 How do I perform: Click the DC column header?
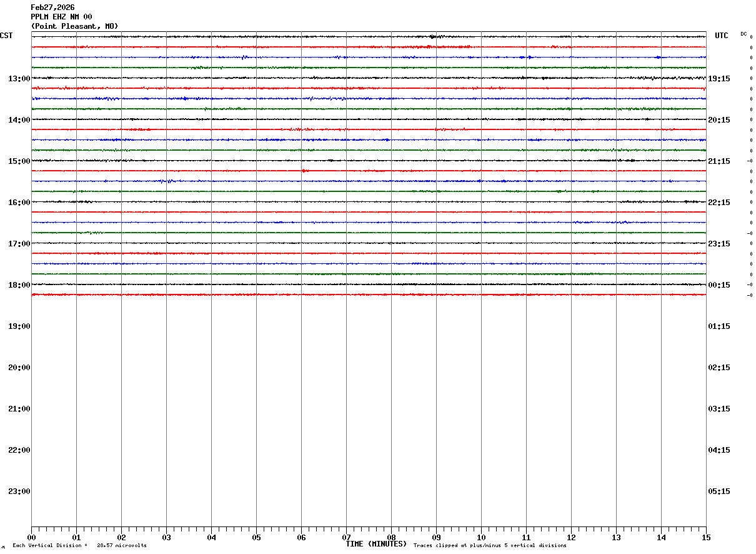click(x=744, y=34)
